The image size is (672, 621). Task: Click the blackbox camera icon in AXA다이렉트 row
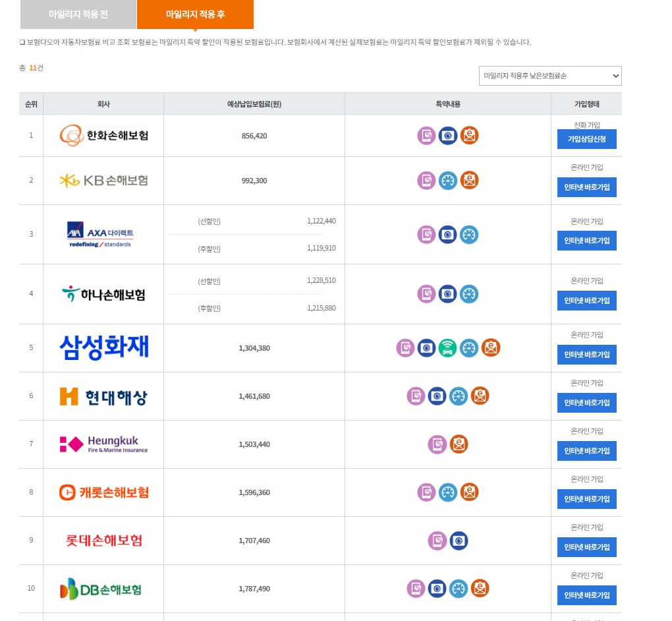pyautogui.click(x=448, y=235)
